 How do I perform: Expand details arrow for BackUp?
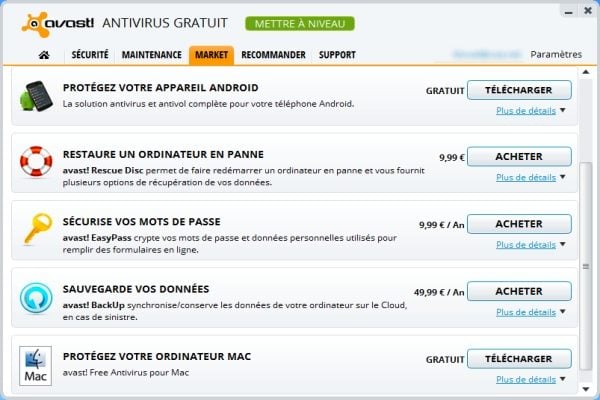pyautogui.click(x=563, y=312)
